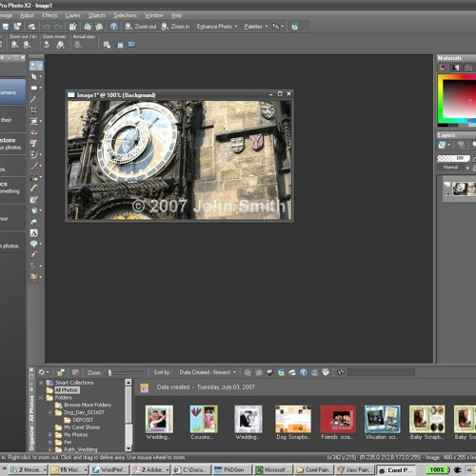Viewport: 476px width, 476px height.
Task: Select the Dropper tool
Action: (x=34, y=99)
